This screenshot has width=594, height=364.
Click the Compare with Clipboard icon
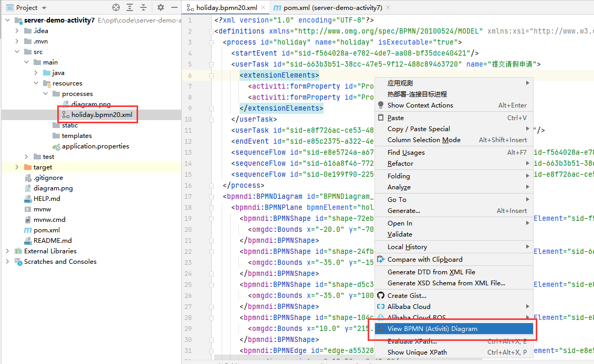[x=381, y=260]
